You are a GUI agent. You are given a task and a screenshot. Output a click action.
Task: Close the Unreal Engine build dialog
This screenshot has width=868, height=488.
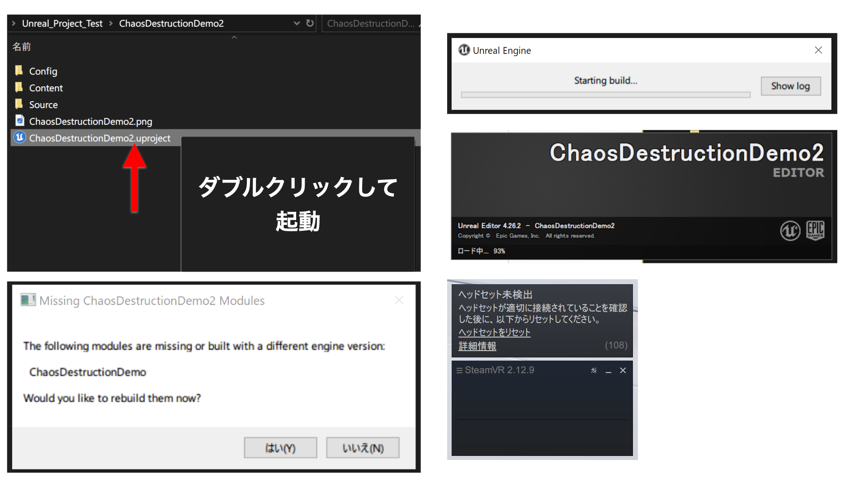click(818, 50)
